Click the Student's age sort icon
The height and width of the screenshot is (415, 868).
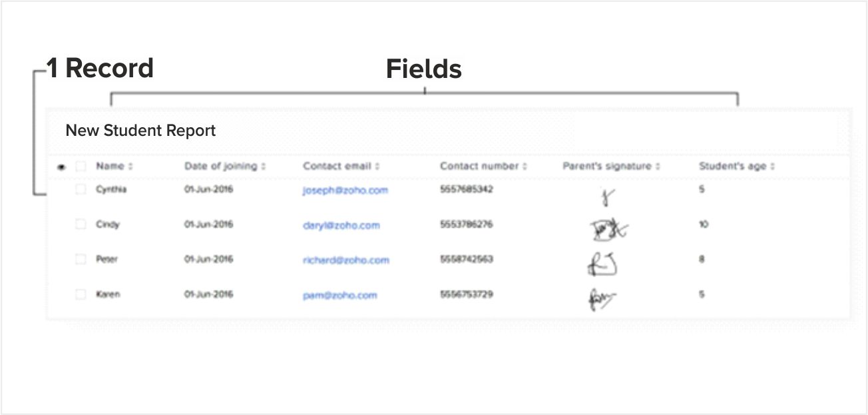click(x=773, y=167)
